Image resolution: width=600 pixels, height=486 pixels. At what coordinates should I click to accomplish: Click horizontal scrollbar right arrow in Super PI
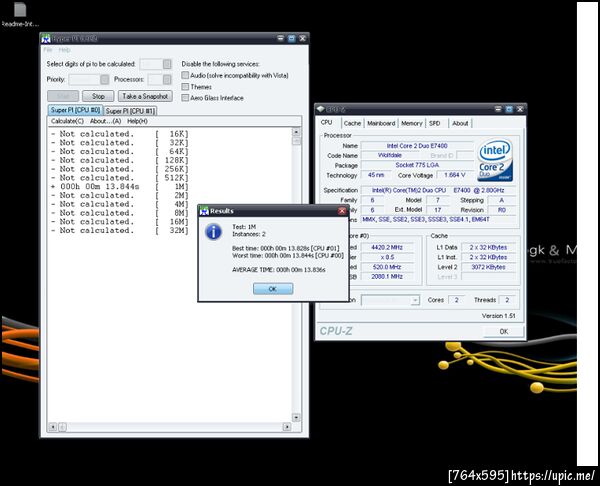(287, 427)
